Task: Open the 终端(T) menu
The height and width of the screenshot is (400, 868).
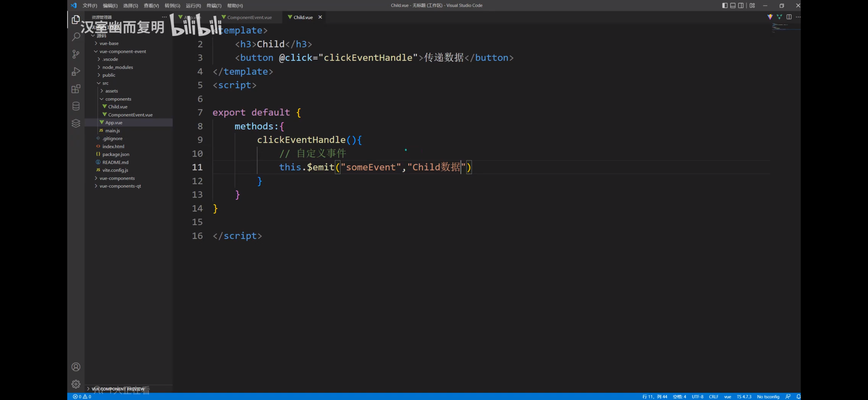Action: click(214, 5)
